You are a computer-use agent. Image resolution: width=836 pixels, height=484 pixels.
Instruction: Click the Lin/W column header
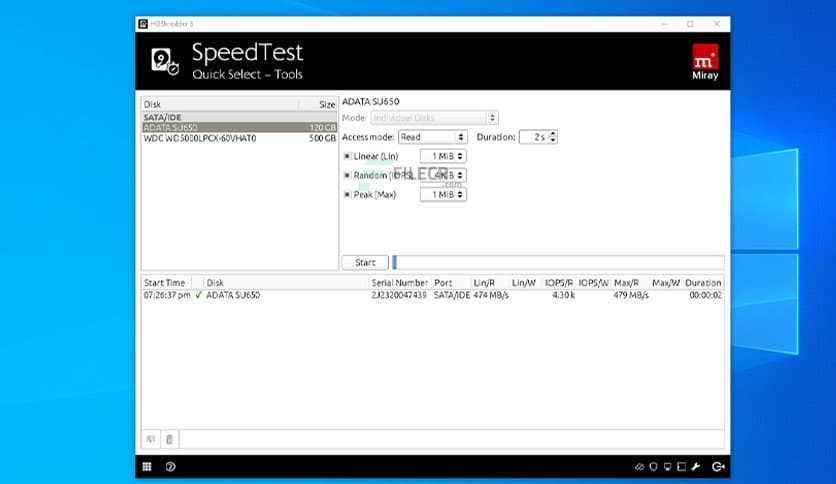pos(525,283)
